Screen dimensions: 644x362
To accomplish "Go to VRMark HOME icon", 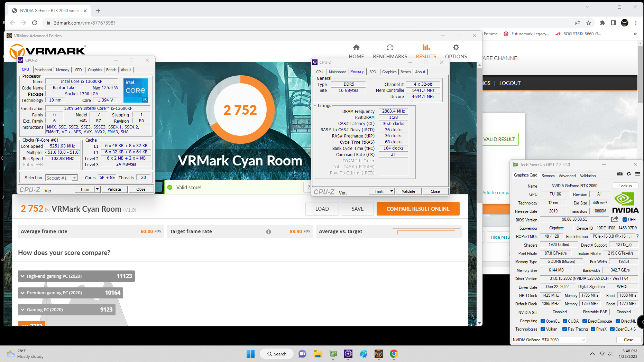I will pos(356,47).
